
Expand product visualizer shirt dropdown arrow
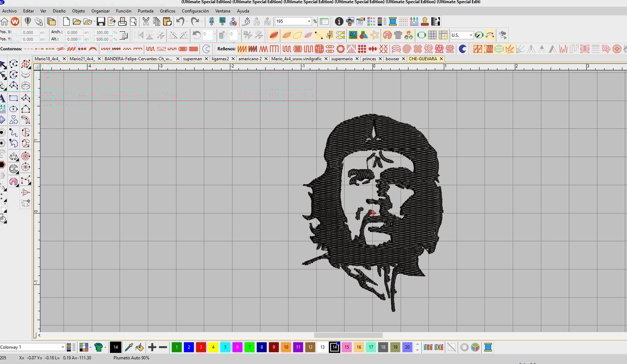coord(105,347)
